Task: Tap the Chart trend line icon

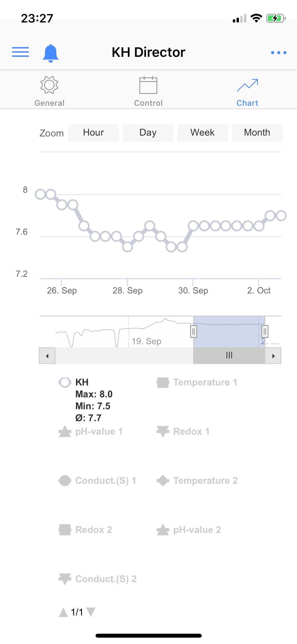Action: point(247,85)
